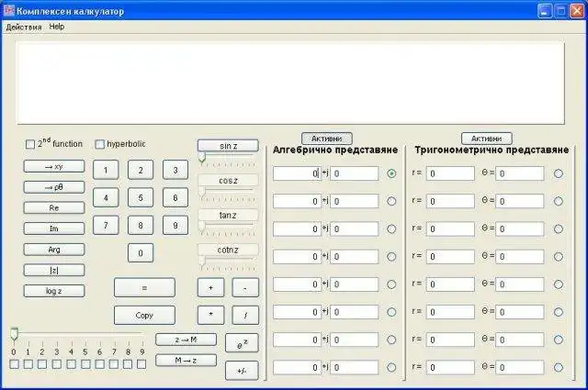Viewport: 588px width, 390px height.
Task: Click the slider handle under cotn z
Action: click(202, 262)
